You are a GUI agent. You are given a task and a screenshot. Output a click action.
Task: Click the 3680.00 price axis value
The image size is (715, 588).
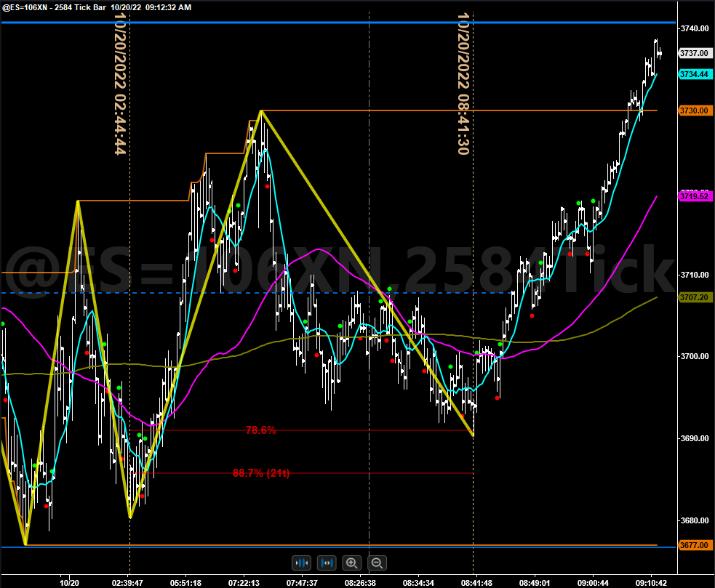pyautogui.click(x=695, y=520)
